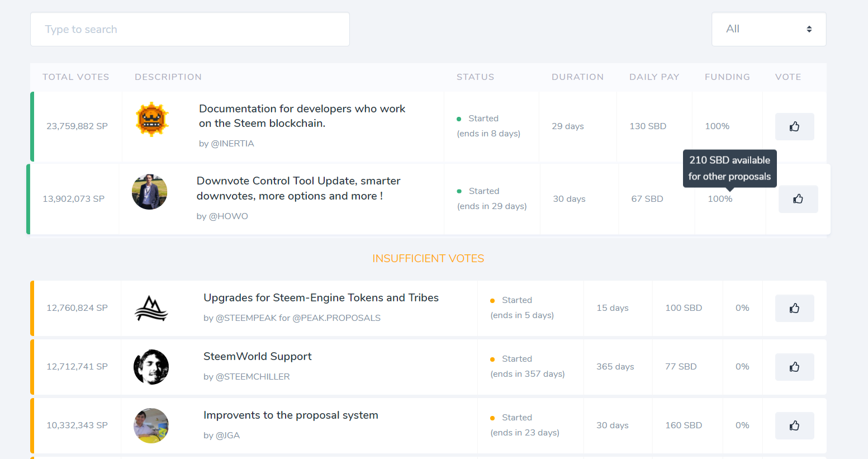Screen dimensions: 868x459
Task: Upvote the SteemWorld Support proposal
Action: click(x=794, y=367)
